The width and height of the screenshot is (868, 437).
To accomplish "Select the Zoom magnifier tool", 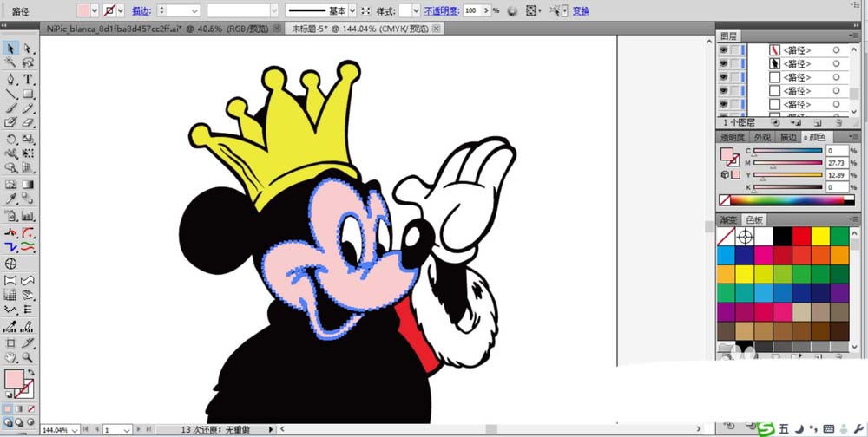I will [28, 357].
